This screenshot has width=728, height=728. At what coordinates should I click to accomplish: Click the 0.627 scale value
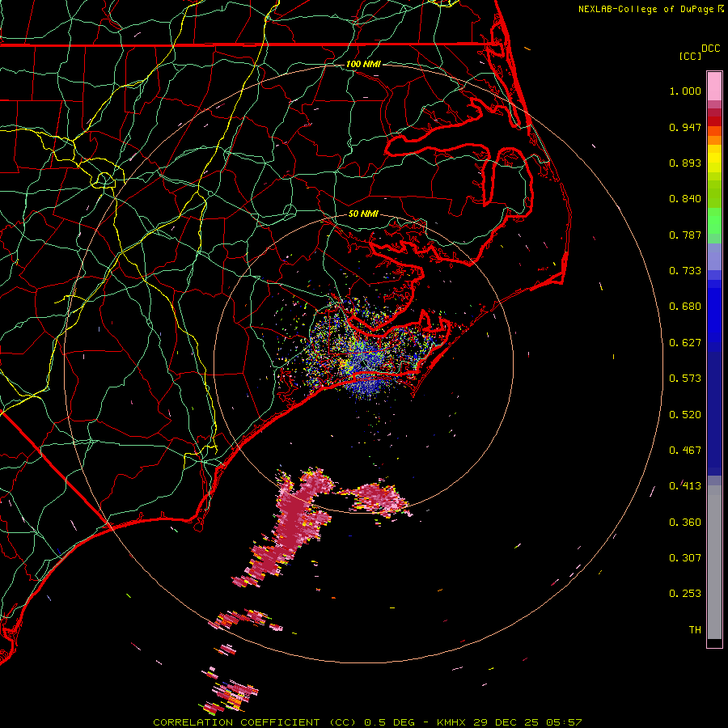pyautogui.click(x=685, y=343)
